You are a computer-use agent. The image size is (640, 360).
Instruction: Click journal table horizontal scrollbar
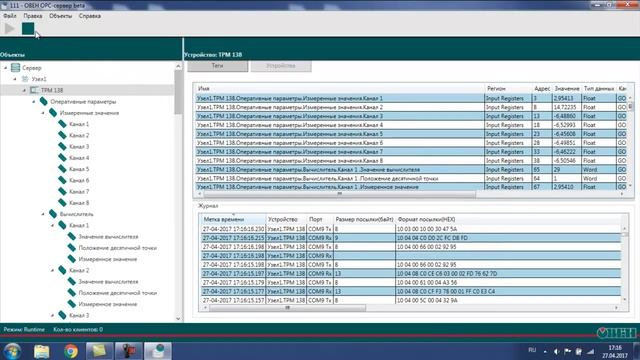pos(287,308)
